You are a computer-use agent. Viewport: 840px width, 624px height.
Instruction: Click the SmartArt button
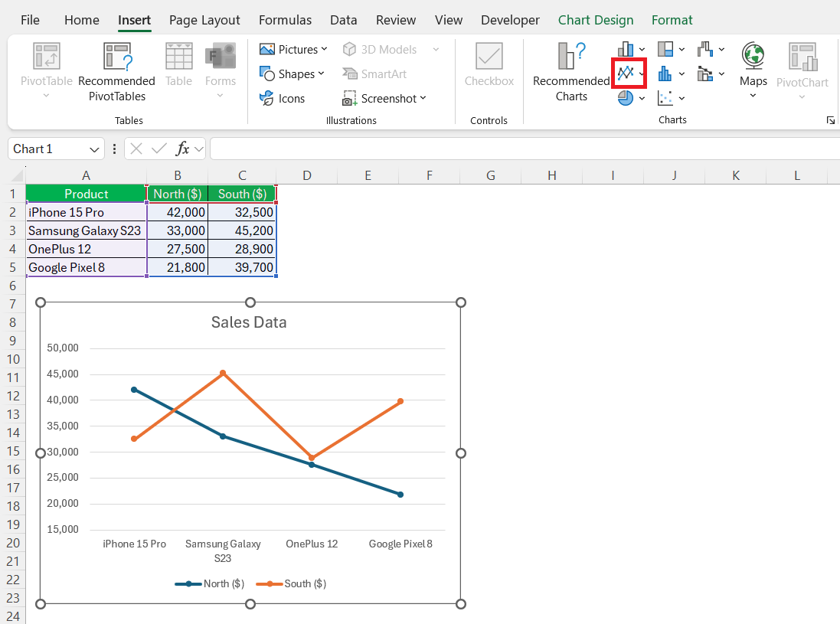click(374, 74)
